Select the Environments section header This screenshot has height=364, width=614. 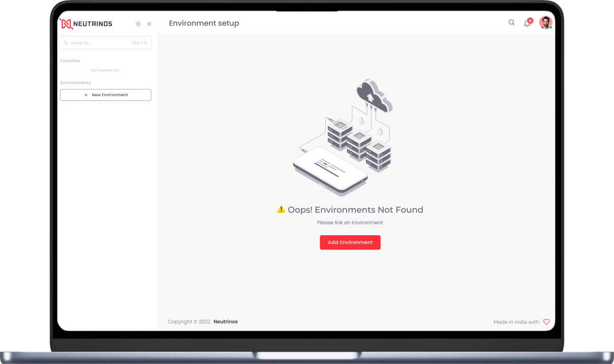pos(75,82)
